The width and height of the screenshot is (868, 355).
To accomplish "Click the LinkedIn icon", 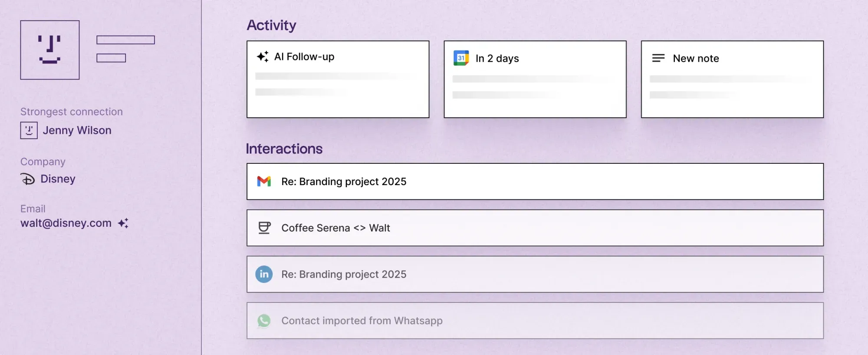I will click(264, 274).
